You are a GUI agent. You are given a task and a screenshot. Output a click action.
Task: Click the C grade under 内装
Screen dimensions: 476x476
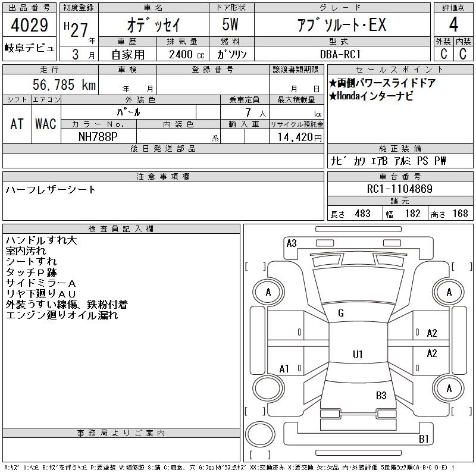tap(463, 54)
